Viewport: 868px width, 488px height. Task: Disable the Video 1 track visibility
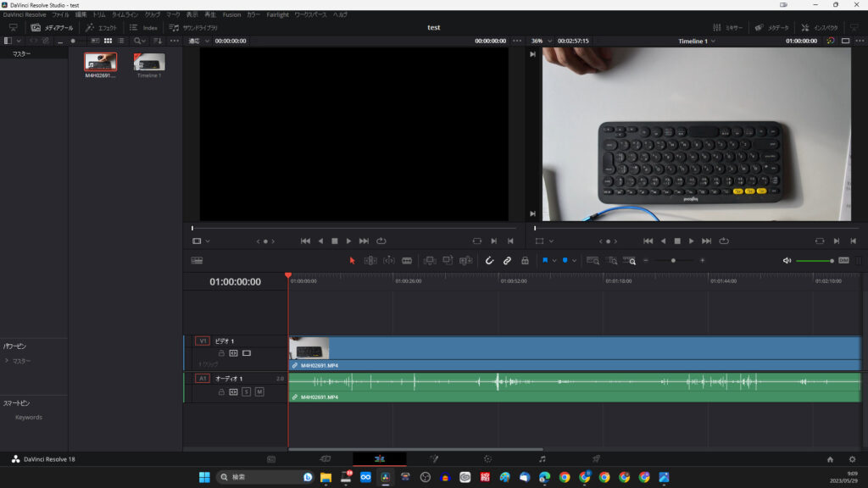(x=247, y=353)
